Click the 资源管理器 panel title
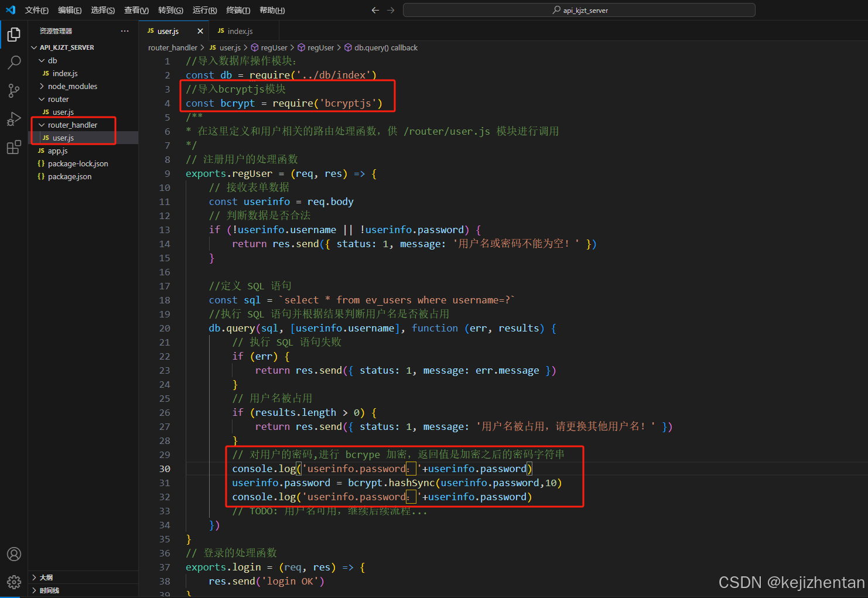Image resolution: width=868 pixels, height=598 pixels. click(x=56, y=31)
